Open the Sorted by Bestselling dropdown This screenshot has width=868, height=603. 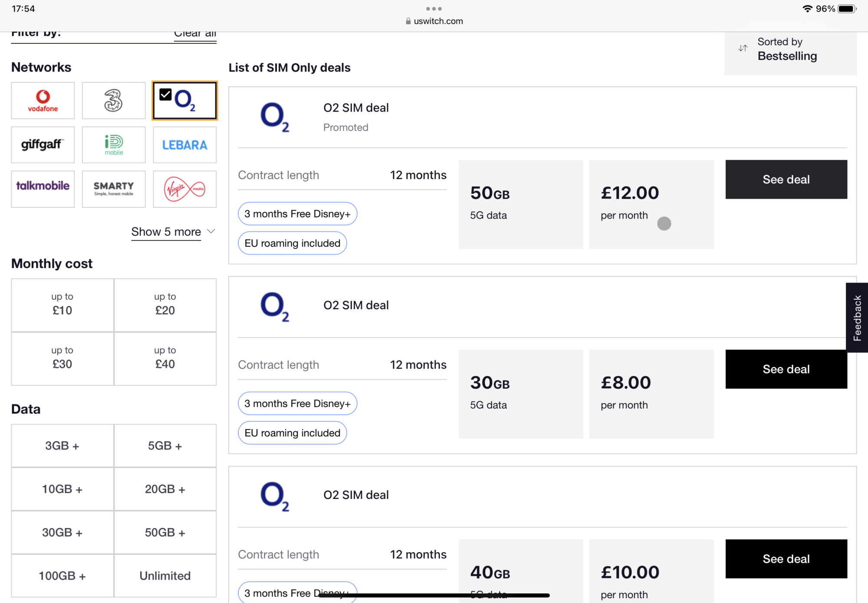(790, 49)
